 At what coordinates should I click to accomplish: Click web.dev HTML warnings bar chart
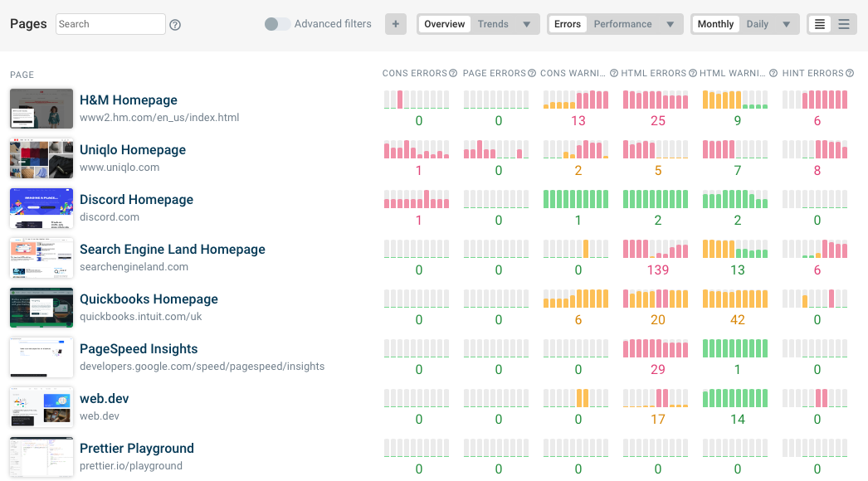(x=735, y=399)
